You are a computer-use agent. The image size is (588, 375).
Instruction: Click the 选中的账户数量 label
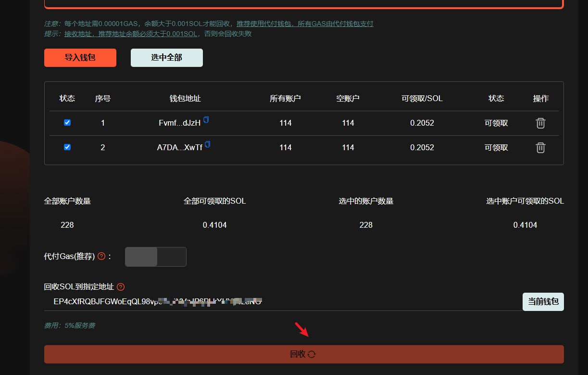click(366, 201)
